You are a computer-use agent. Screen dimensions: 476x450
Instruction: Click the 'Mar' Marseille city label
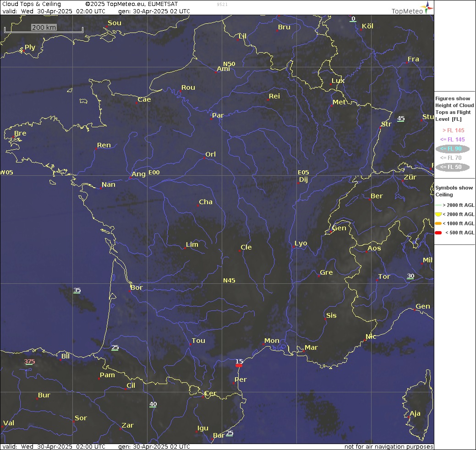[311, 347]
